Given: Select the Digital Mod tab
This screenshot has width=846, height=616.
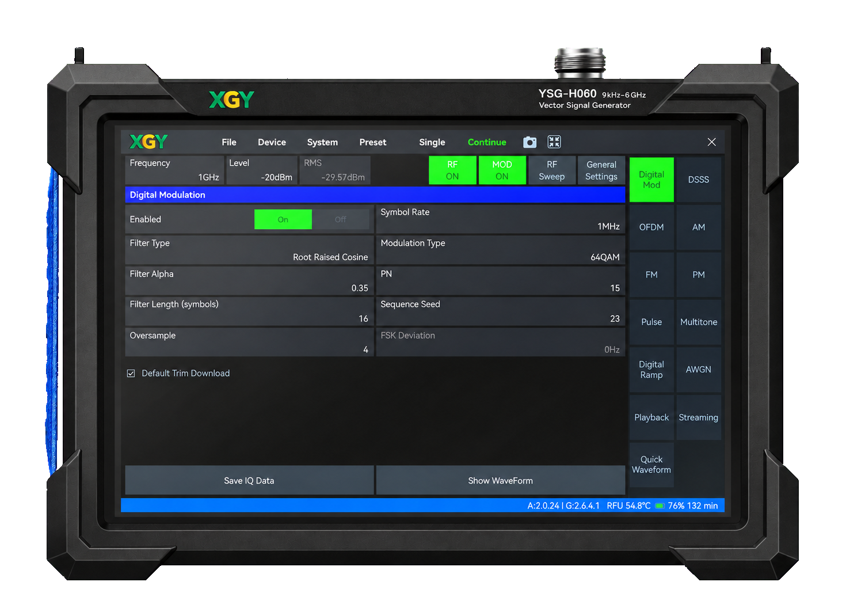Looking at the screenshot, I should point(651,180).
